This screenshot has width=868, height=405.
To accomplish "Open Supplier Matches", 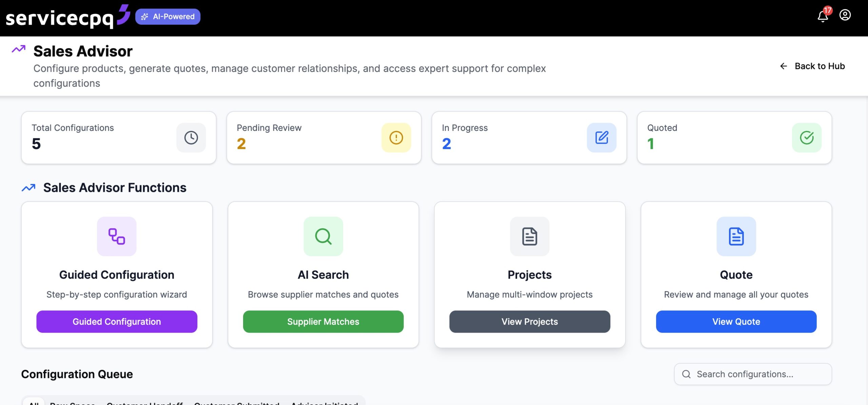I will click(x=323, y=321).
